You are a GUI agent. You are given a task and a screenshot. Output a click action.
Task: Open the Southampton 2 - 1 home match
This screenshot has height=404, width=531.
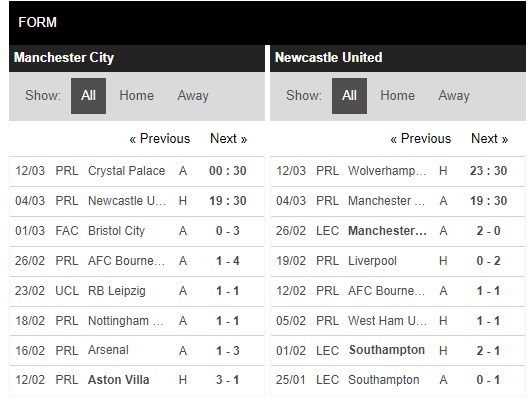pos(398,351)
